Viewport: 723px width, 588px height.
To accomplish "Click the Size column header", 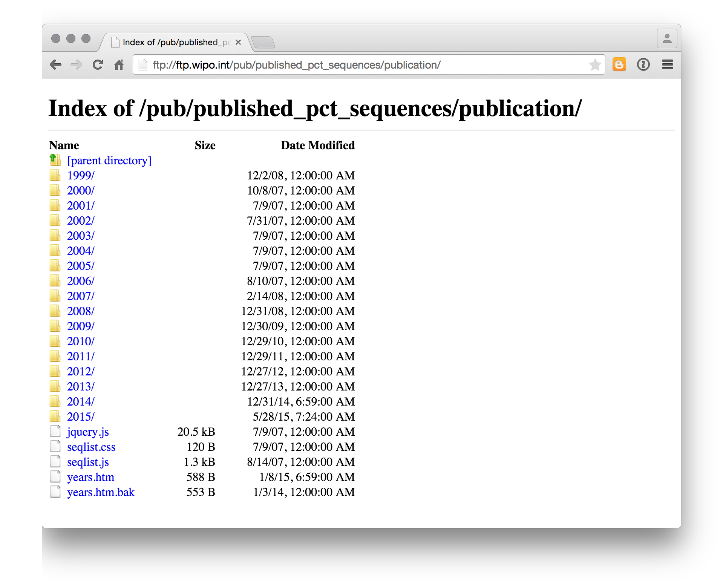I will (x=205, y=145).
